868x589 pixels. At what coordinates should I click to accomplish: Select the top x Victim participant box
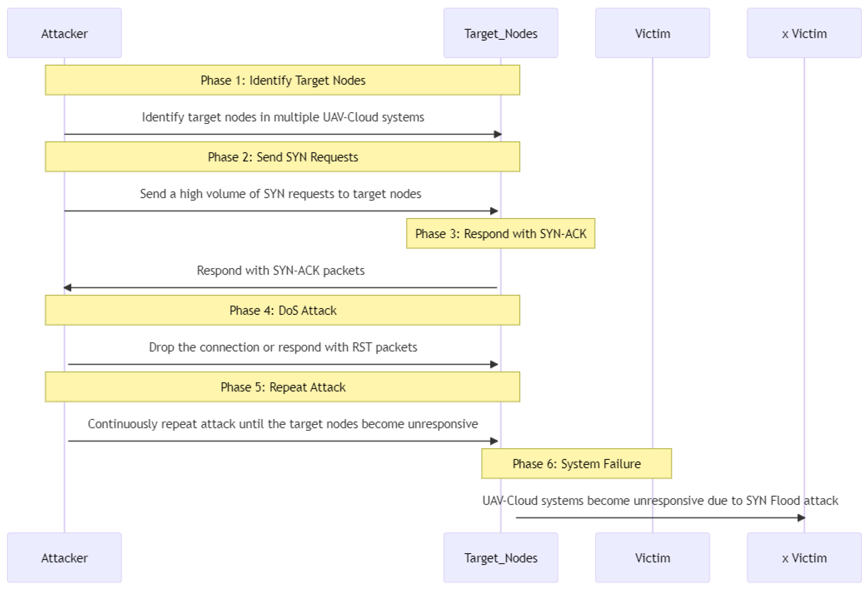click(x=804, y=33)
